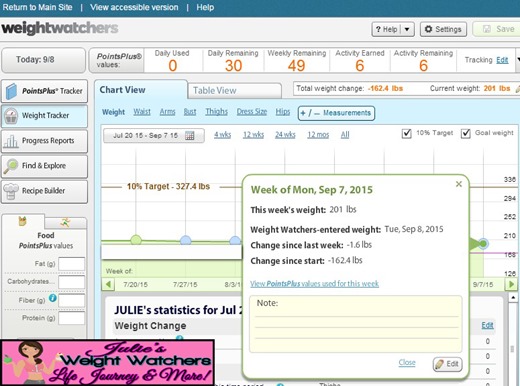520x386 pixels.
Task: Click the 9/7/15 data point on chart
Action: [x=483, y=244]
